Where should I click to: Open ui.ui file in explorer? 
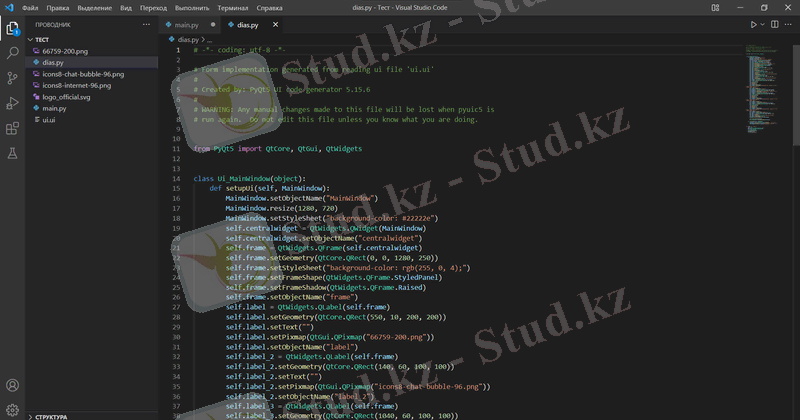click(48, 119)
